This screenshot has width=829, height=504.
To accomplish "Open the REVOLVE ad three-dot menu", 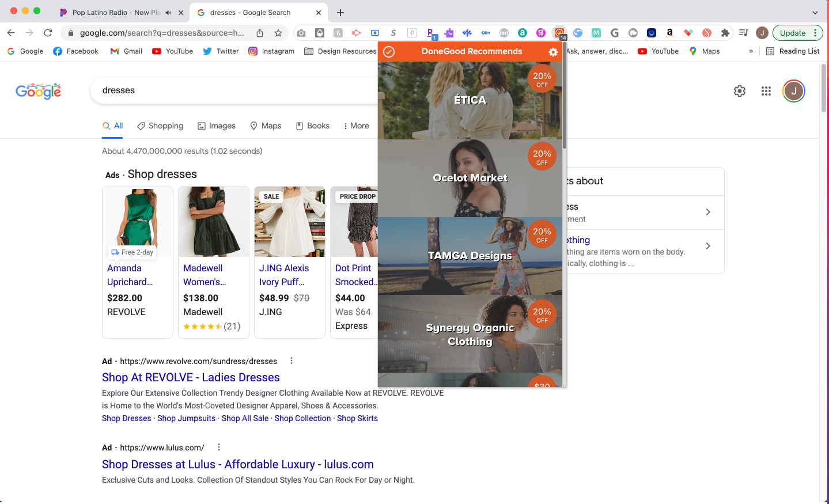I will [291, 360].
